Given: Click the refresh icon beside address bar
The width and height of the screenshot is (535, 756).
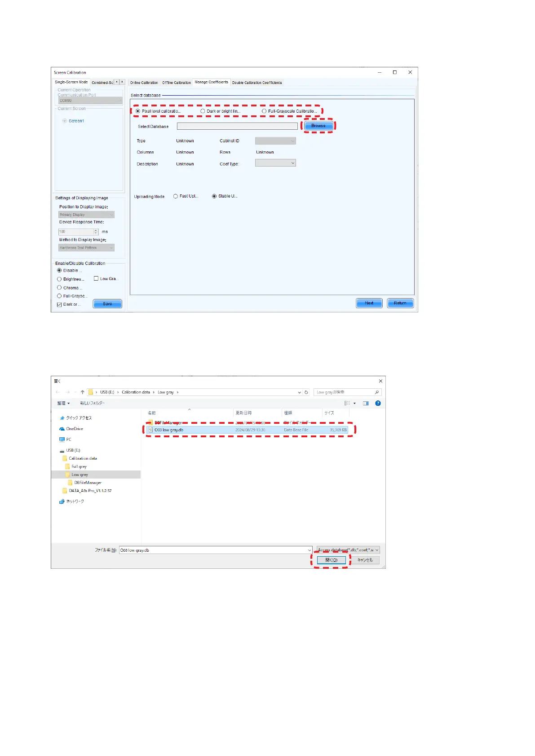Looking at the screenshot, I should tap(306, 392).
